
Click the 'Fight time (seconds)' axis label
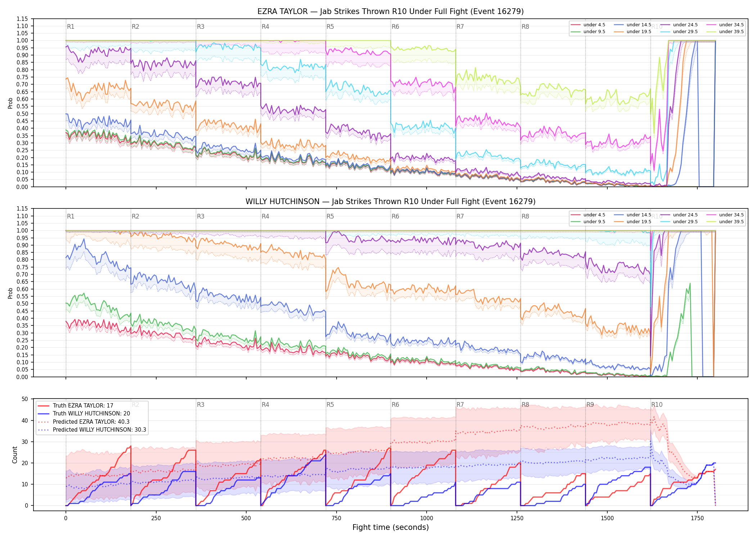click(391, 528)
